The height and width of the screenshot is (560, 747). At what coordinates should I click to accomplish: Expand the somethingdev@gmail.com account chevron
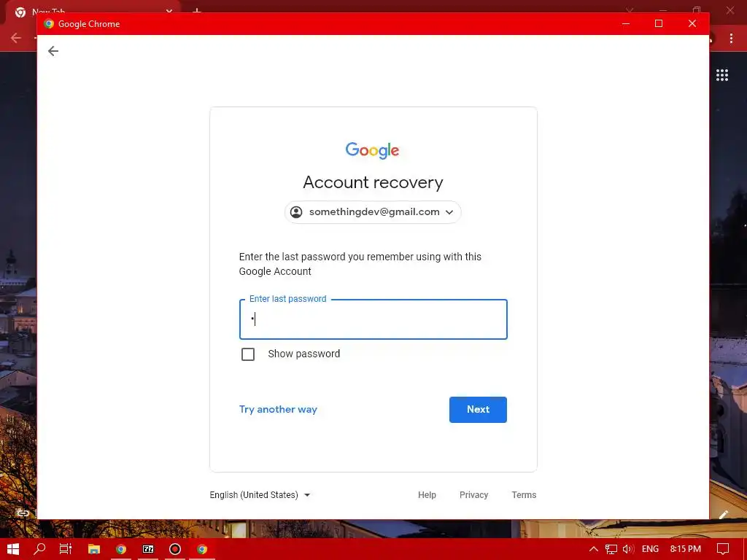point(449,212)
